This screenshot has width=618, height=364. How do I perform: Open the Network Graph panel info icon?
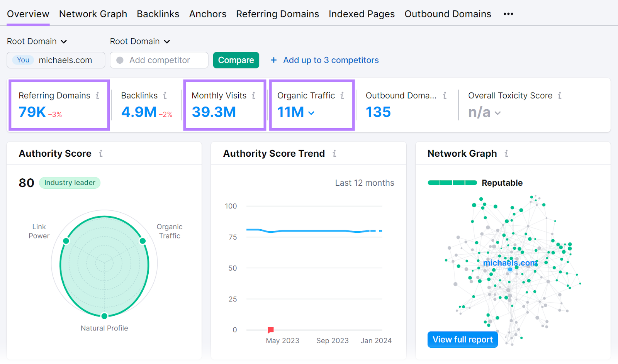[506, 153]
